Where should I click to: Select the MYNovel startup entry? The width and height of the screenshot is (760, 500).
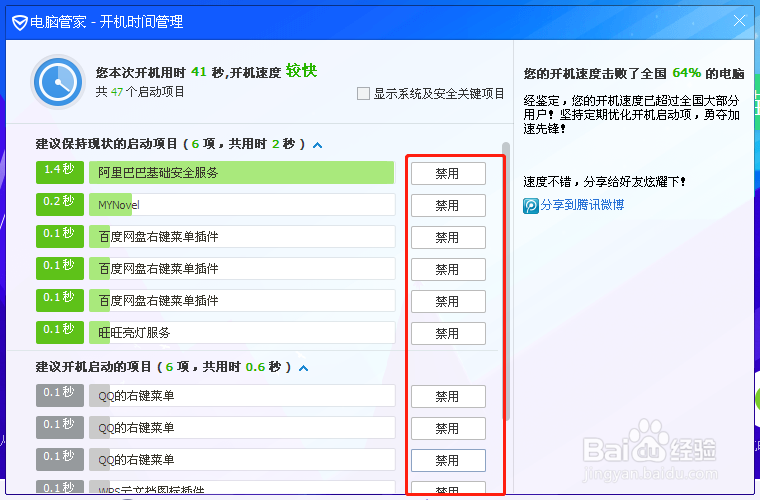pyautogui.click(x=242, y=204)
